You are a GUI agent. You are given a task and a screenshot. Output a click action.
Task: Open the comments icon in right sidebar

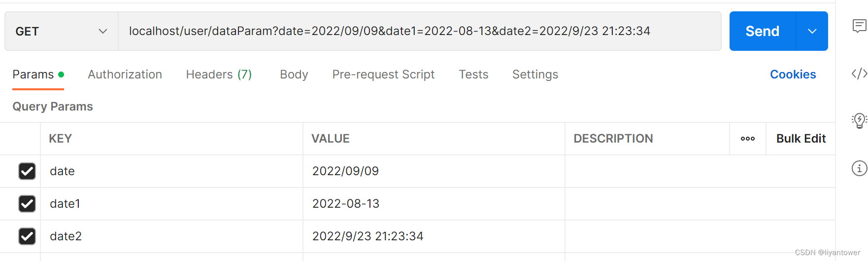[x=859, y=26]
